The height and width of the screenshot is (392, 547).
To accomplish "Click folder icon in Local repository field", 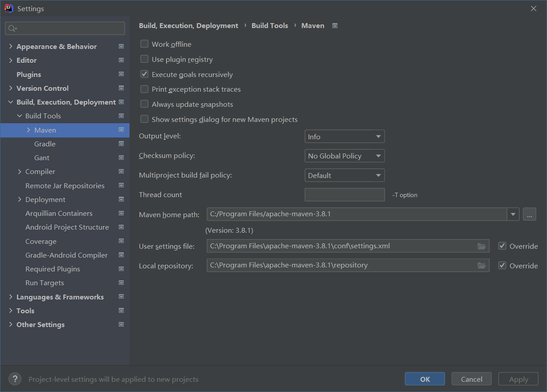I will 481,266.
